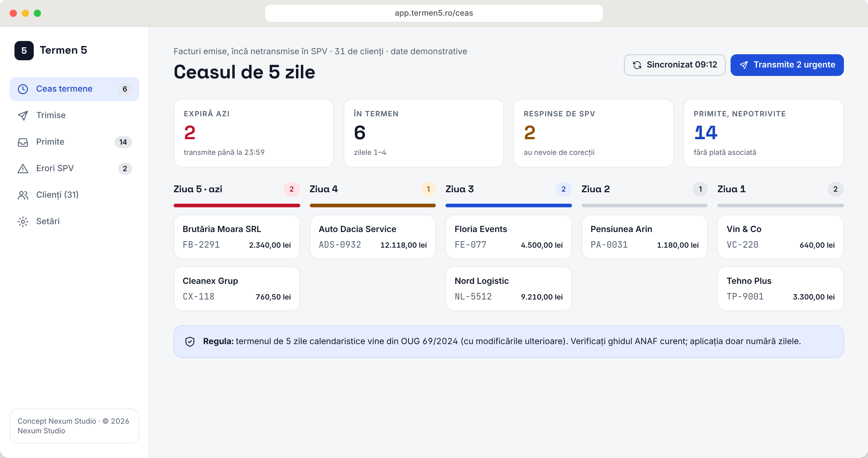868x458 pixels.
Task: Click the warning triangle icon for Erori SPV
Action: [23, 168]
